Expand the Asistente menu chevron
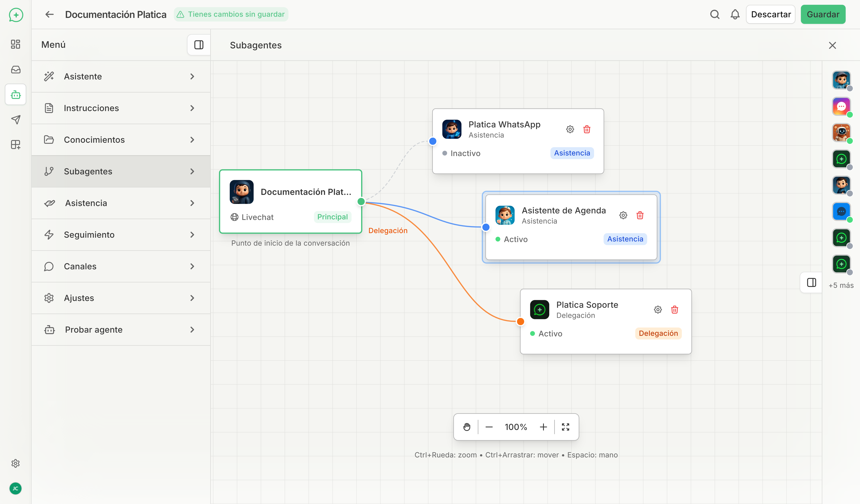The height and width of the screenshot is (504, 860). coord(192,76)
